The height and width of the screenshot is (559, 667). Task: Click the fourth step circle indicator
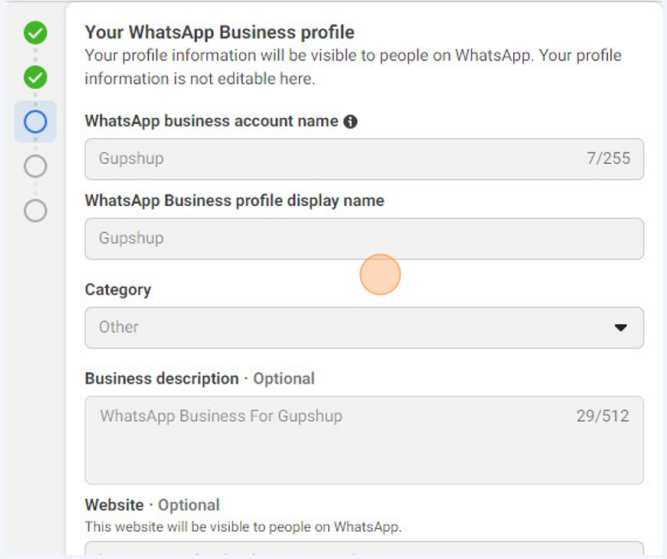[x=35, y=166]
